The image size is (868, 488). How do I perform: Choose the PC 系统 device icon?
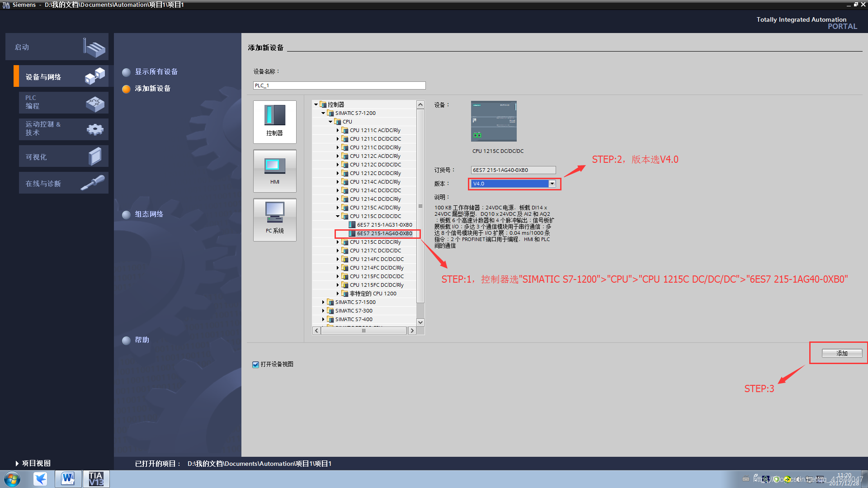point(274,220)
